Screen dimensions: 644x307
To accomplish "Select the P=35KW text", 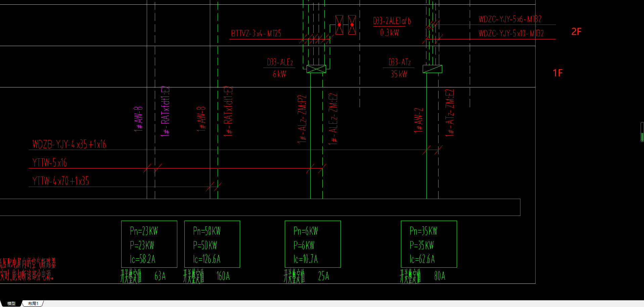I will (422, 245).
